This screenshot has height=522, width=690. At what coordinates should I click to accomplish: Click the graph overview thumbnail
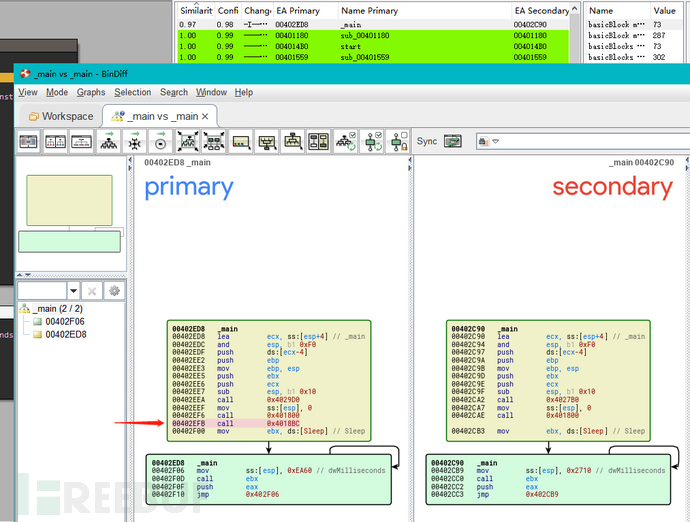[x=70, y=214]
